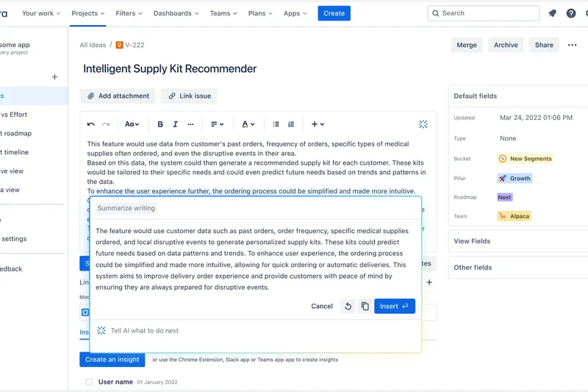The image size is (588, 392).
Task: Open the Projects menu
Action: coord(88,13)
